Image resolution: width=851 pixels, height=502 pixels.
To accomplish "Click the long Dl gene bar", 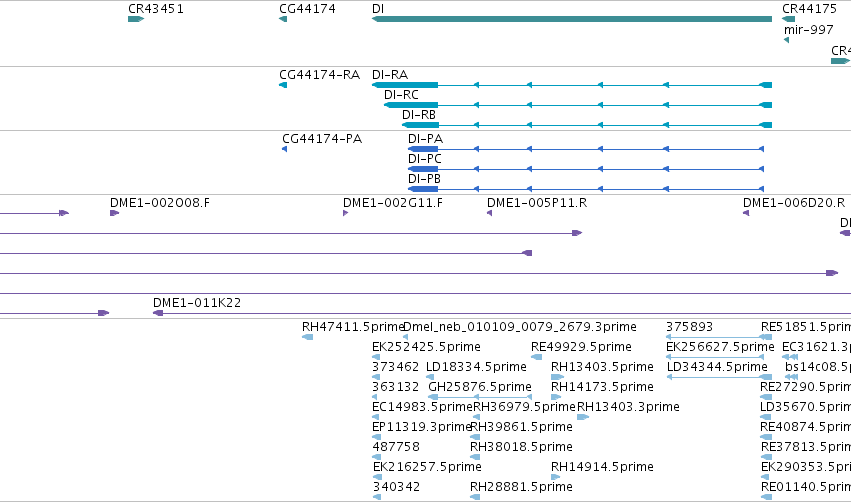I will [x=572, y=19].
